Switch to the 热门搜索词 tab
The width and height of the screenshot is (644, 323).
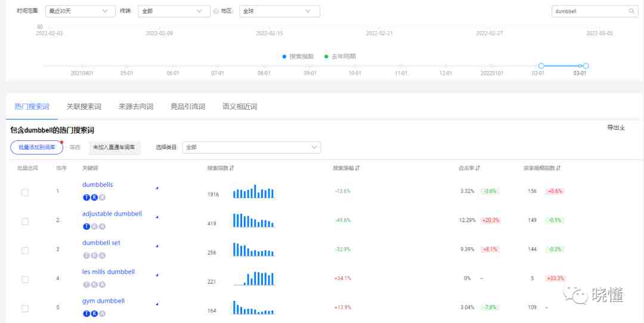click(x=32, y=106)
